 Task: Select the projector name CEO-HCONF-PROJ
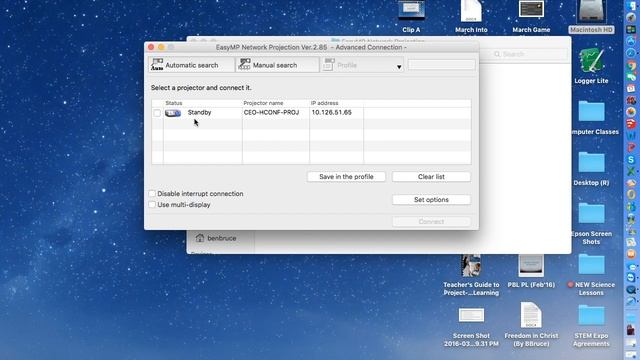(271, 112)
